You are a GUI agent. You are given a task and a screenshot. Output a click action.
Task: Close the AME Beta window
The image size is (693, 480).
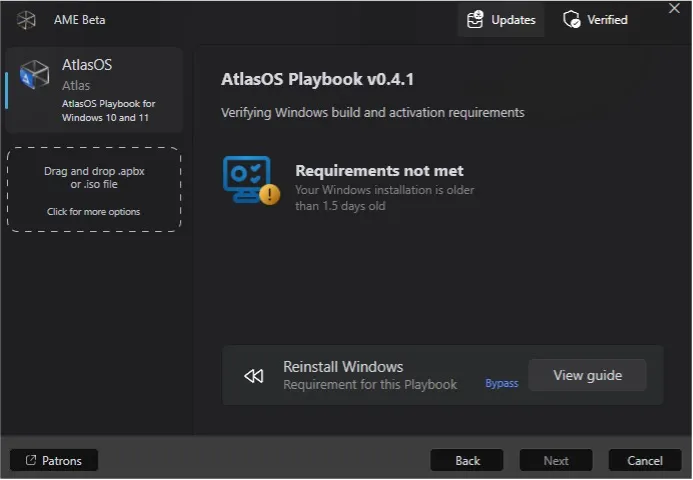pos(673,9)
